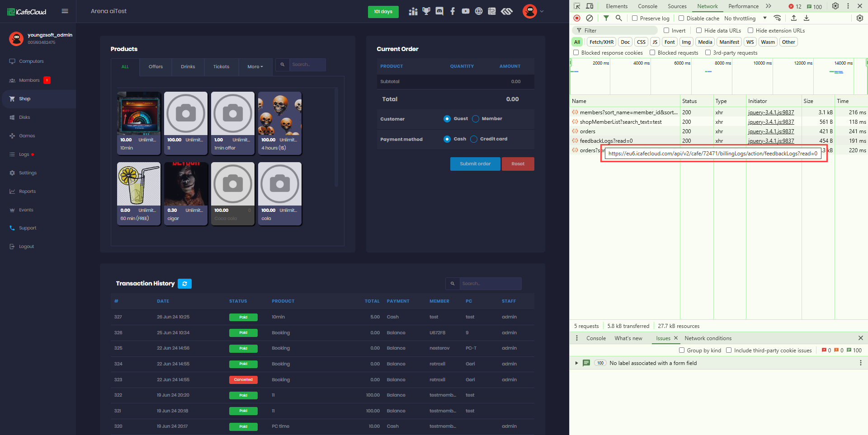
Task: Check the Disable cache option
Action: [x=681, y=19]
